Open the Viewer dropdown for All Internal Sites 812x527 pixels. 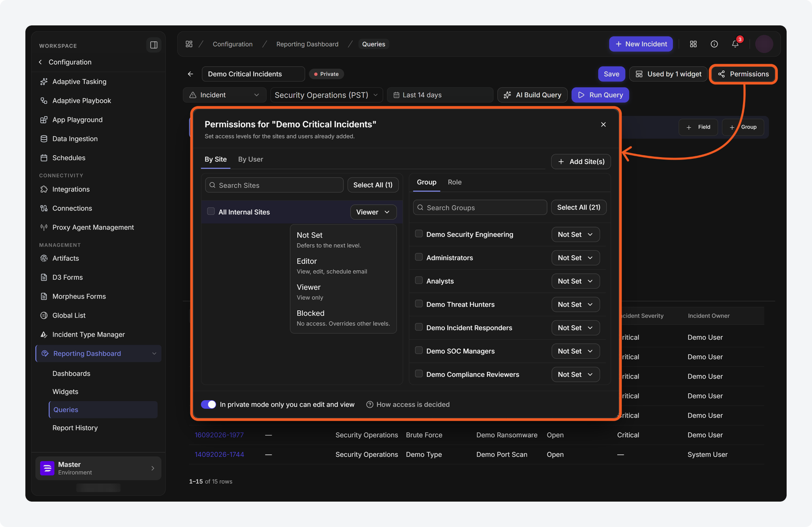coord(373,212)
